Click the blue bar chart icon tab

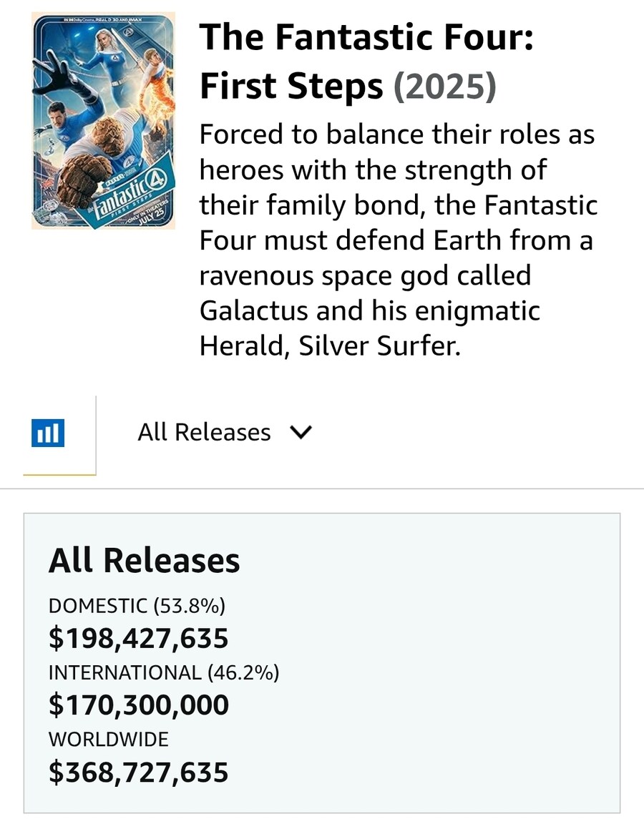pos(48,433)
